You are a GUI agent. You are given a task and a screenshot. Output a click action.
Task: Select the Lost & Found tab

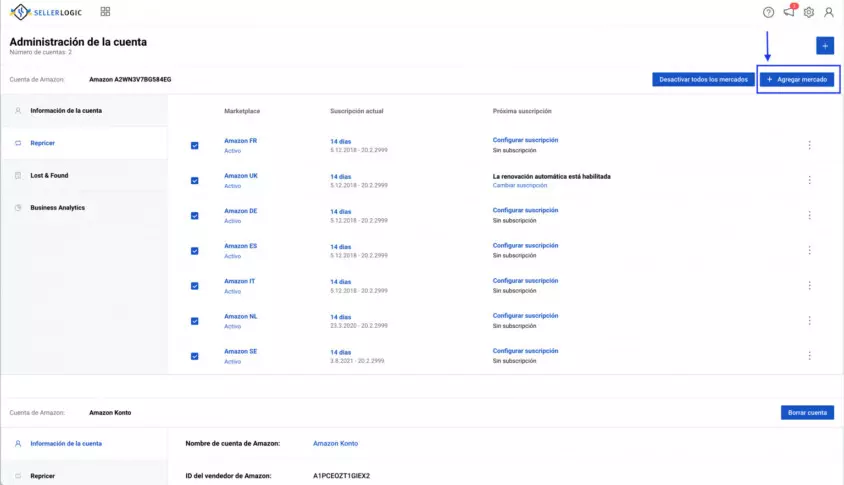tap(84, 175)
